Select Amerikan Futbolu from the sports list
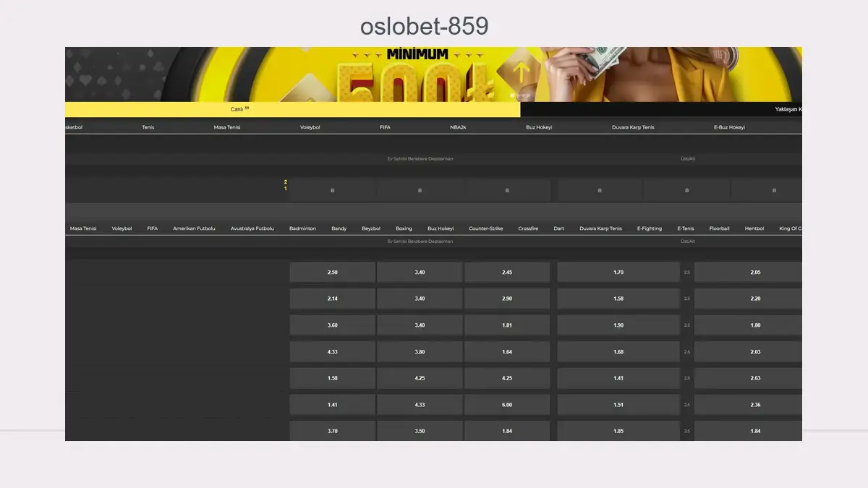Image resolution: width=868 pixels, height=488 pixels. click(x=194, y=228)
